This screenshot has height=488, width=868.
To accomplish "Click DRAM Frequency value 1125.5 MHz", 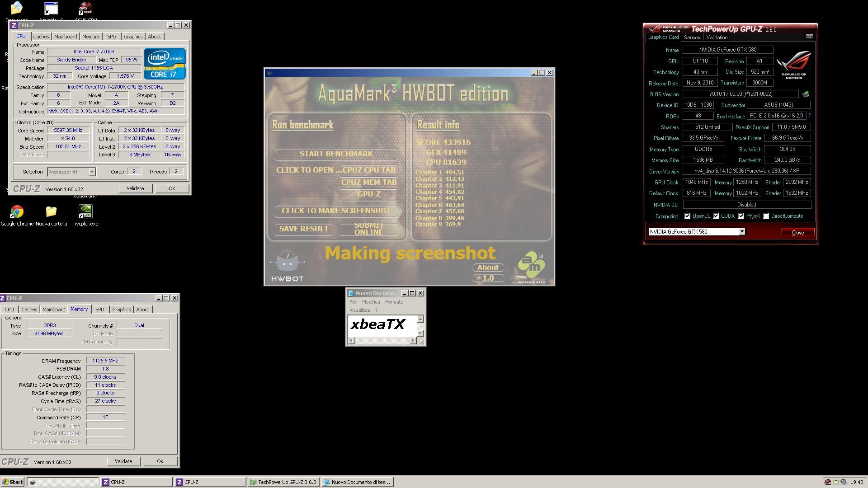I will tap(105, 361).
